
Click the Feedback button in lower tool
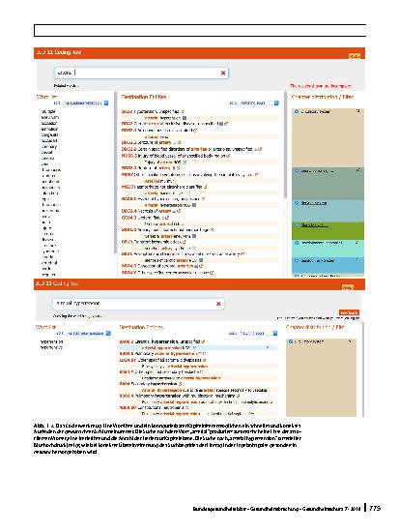coord(349,312)
